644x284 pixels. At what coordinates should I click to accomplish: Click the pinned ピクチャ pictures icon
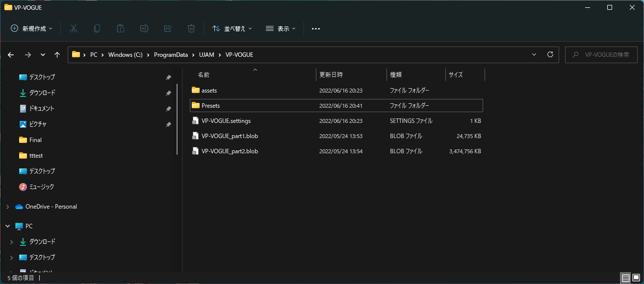(x=23, y=124)
